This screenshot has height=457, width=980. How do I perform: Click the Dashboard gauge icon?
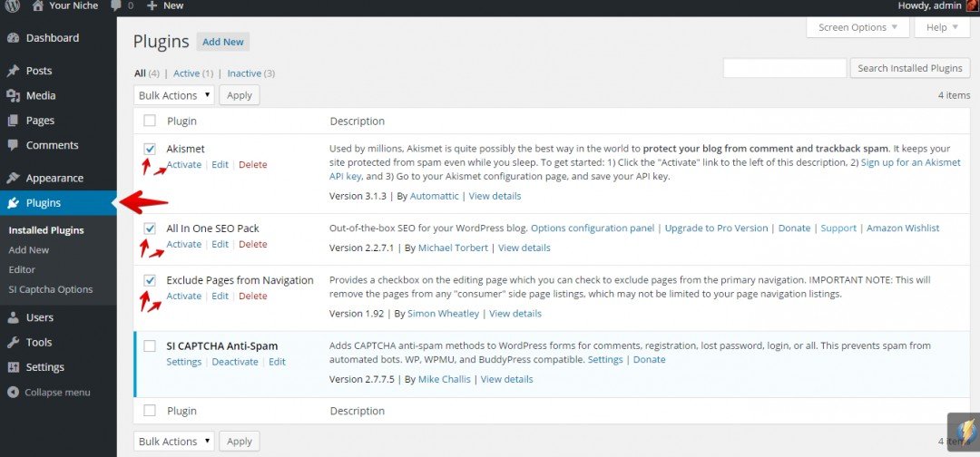click(13, 38)
